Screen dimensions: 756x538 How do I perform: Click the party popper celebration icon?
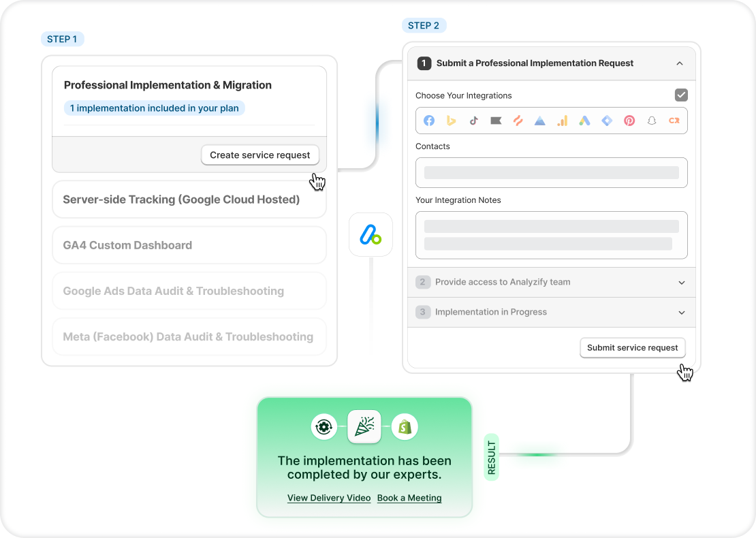364,426
